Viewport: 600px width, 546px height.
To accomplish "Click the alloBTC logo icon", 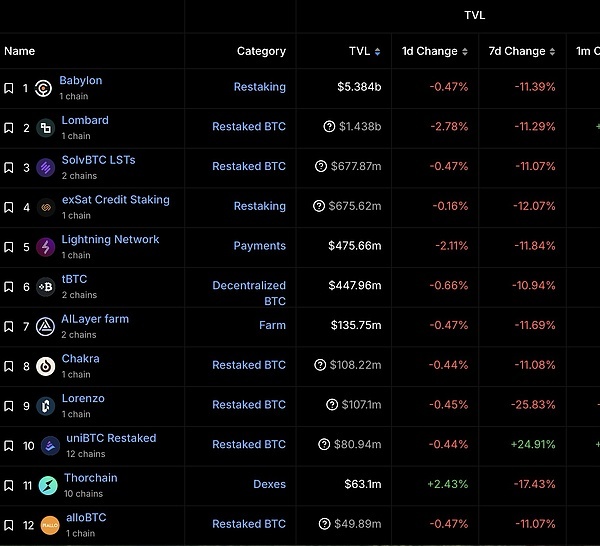I will [50, 525].
